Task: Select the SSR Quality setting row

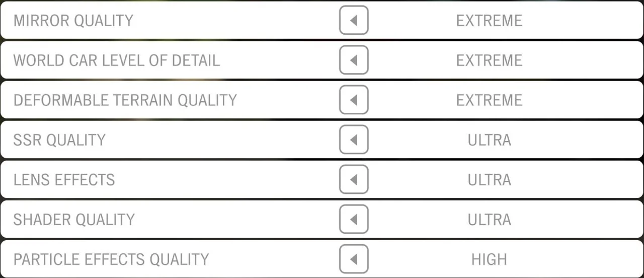Action: click(322, 140)
